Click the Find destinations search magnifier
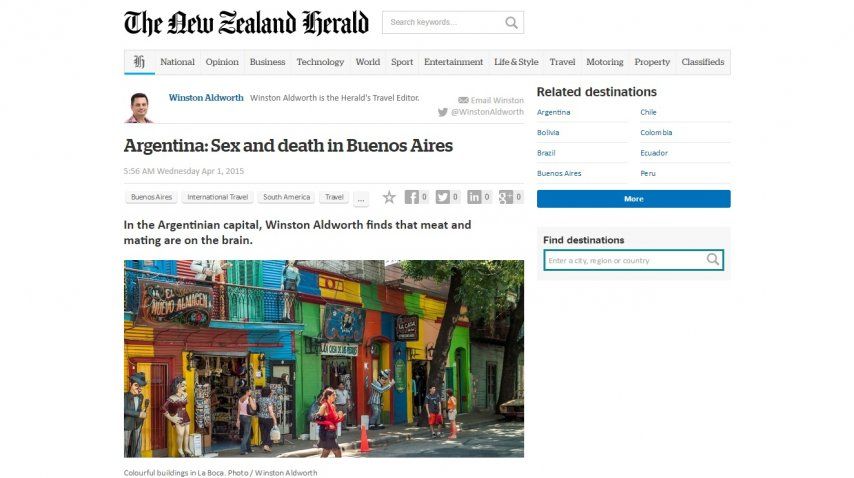The image size is (854, 478). point(713,260)
